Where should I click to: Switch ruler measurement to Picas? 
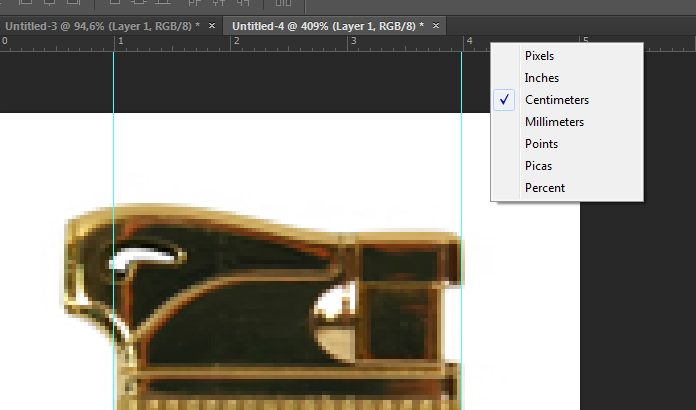tap(538, 166)
